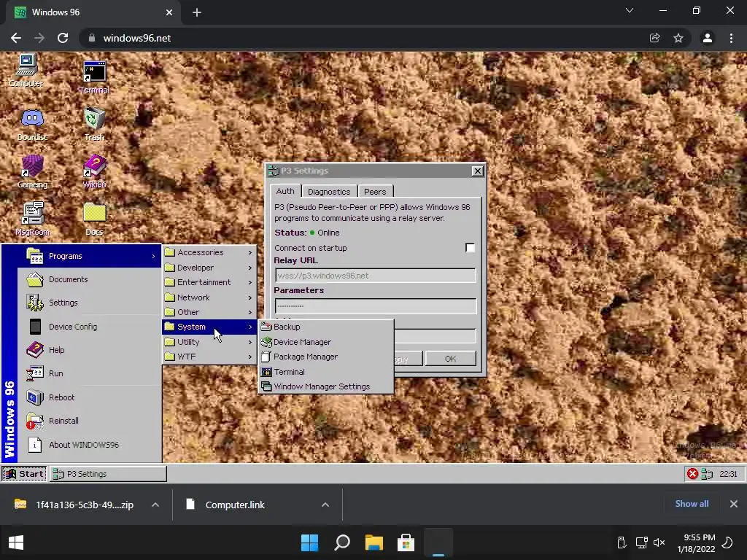Click P3 Settings taskbar button

tap(108, 474)
